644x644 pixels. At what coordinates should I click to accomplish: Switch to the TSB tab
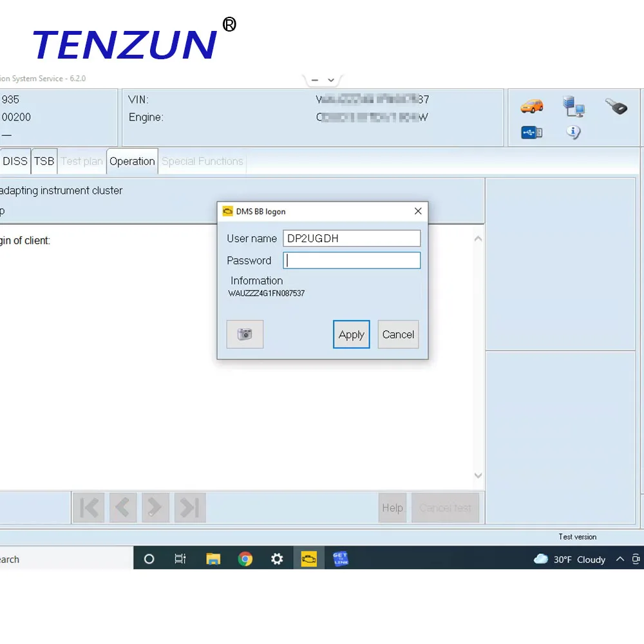coord(44,161)
